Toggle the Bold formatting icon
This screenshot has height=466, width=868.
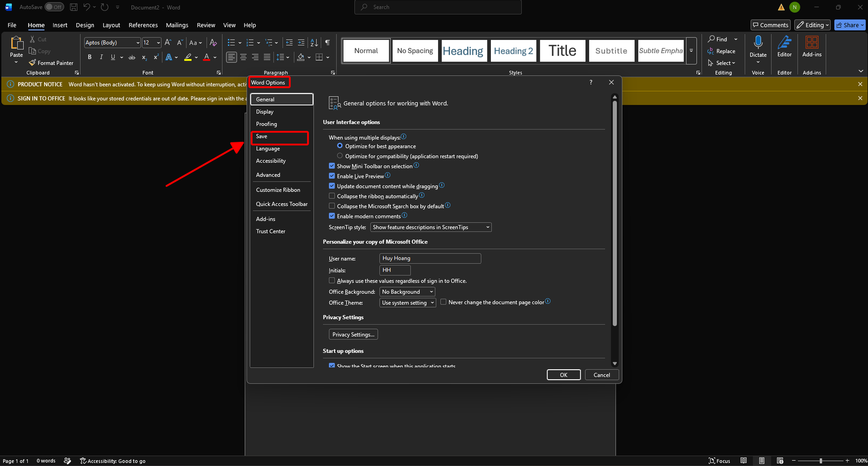tap(89, 57)
